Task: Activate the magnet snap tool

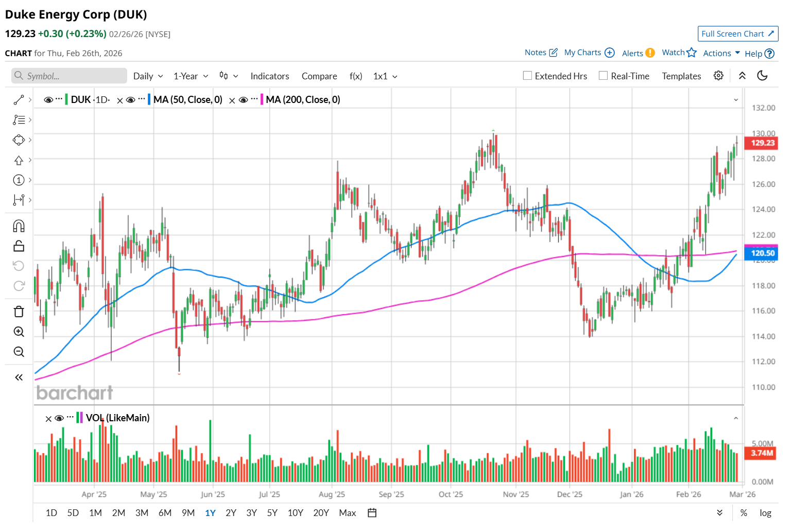Action: click(x=19, y=226)
